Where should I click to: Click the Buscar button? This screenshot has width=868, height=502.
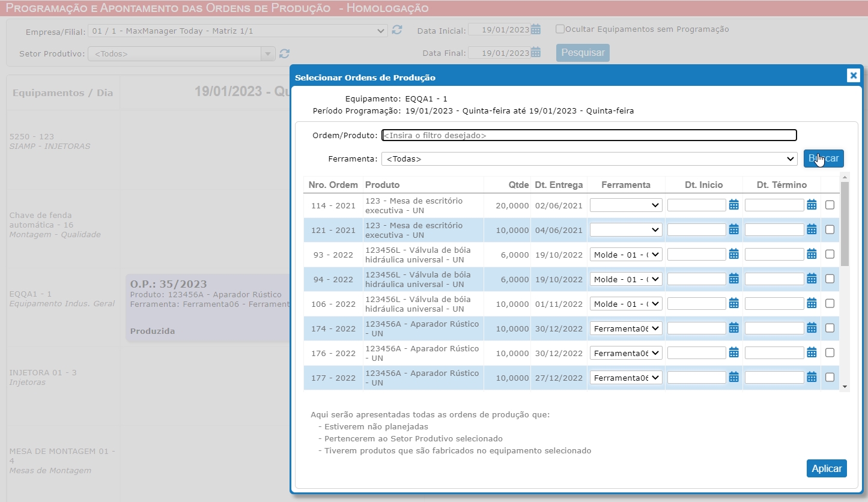[x=824, y=159]
